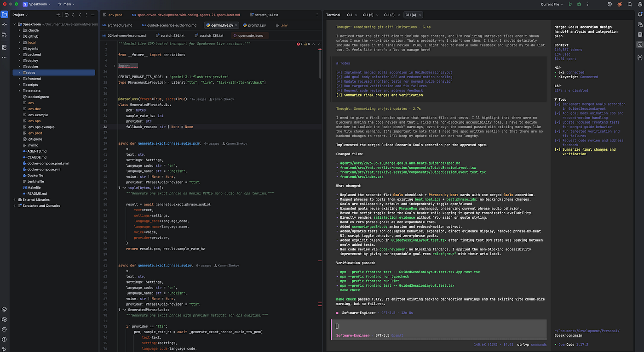Click the 'ctrl+p commands' hint in terminal

[x=532, y=344]
